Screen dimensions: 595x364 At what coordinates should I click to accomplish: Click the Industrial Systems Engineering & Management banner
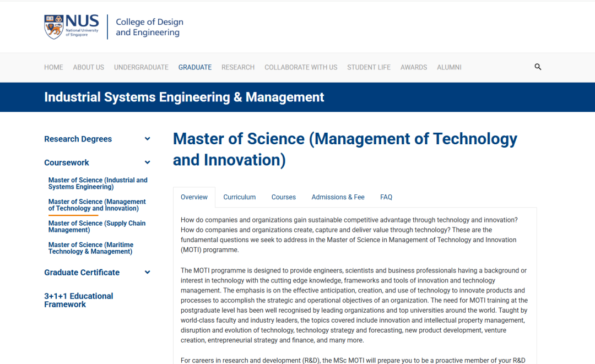(184, 97)
